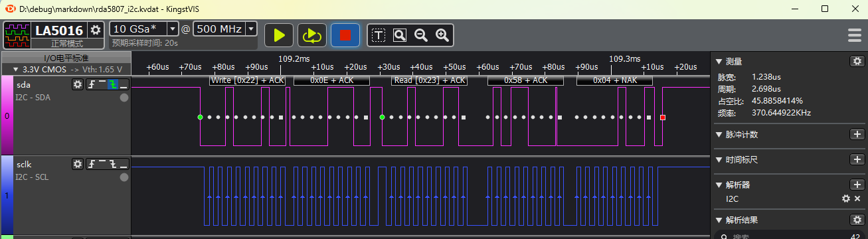
Task: Add a new time ruler
Action: [x=857, y=160]
